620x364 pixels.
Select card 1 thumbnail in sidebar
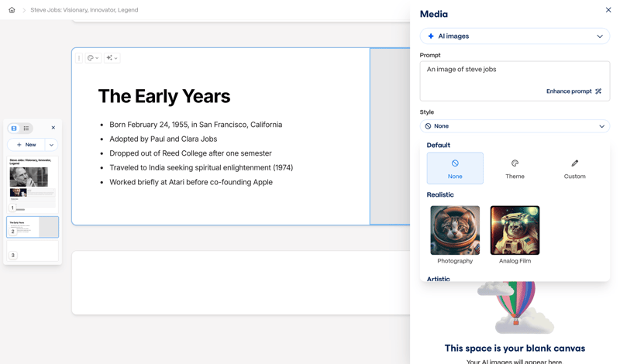33,184
